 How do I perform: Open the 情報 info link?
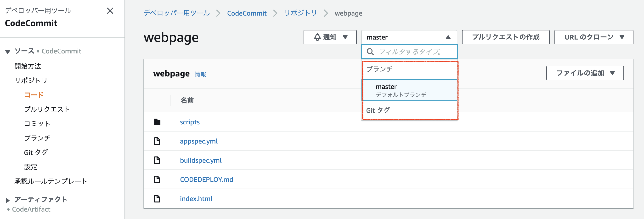point(200,74)
